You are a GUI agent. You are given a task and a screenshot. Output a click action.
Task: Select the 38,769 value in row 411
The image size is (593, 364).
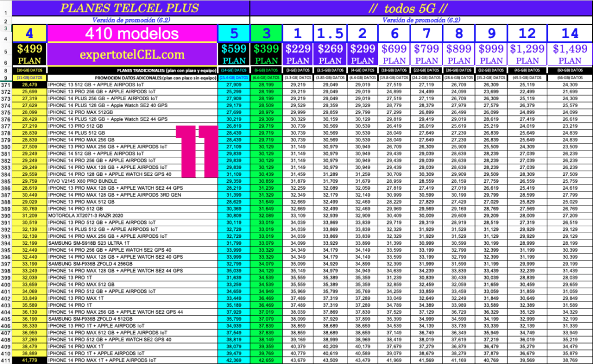click(570, 360)
